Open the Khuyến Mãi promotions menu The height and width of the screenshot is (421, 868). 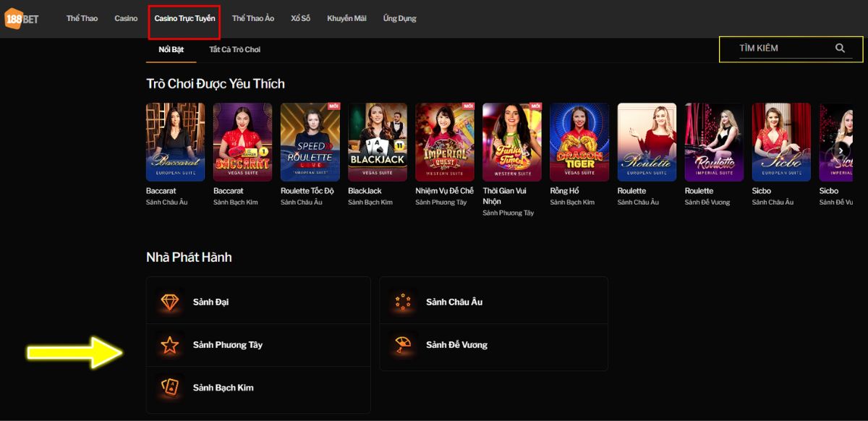(x=346, y=18)
